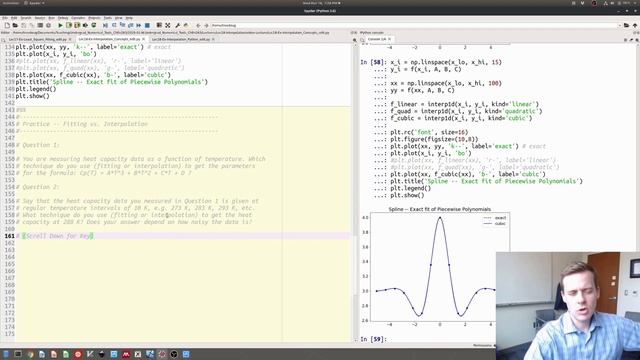Click the In [59] console prompt

(373, 339)
